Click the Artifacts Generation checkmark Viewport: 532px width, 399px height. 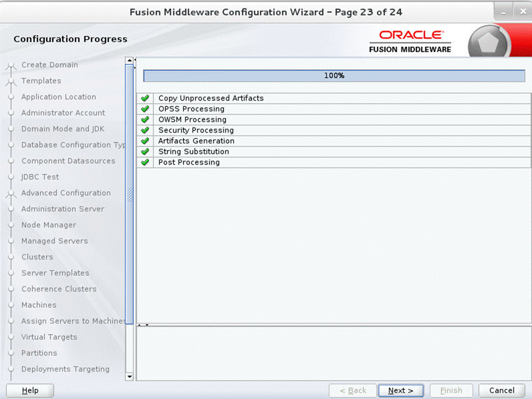(x=145, y=141)
